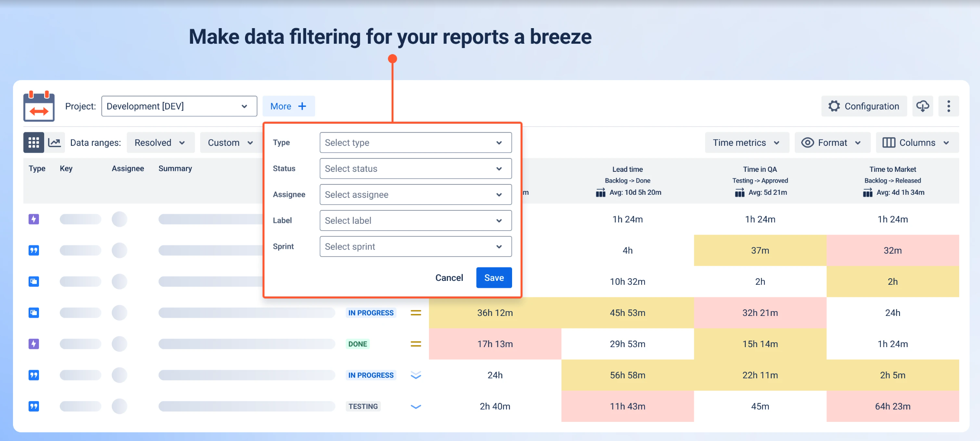The height and width of the screenshot is (441, 980).
Task: Open the three-dot more options menu
Action: click(x=948, y=106)
